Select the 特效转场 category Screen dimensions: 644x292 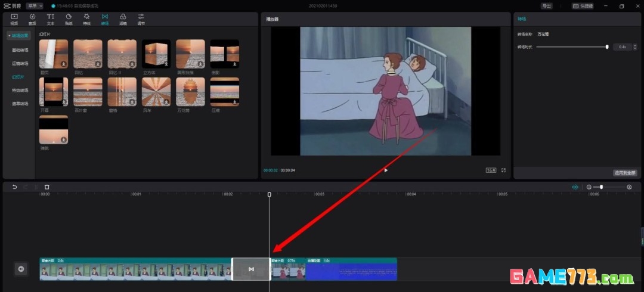20,91
